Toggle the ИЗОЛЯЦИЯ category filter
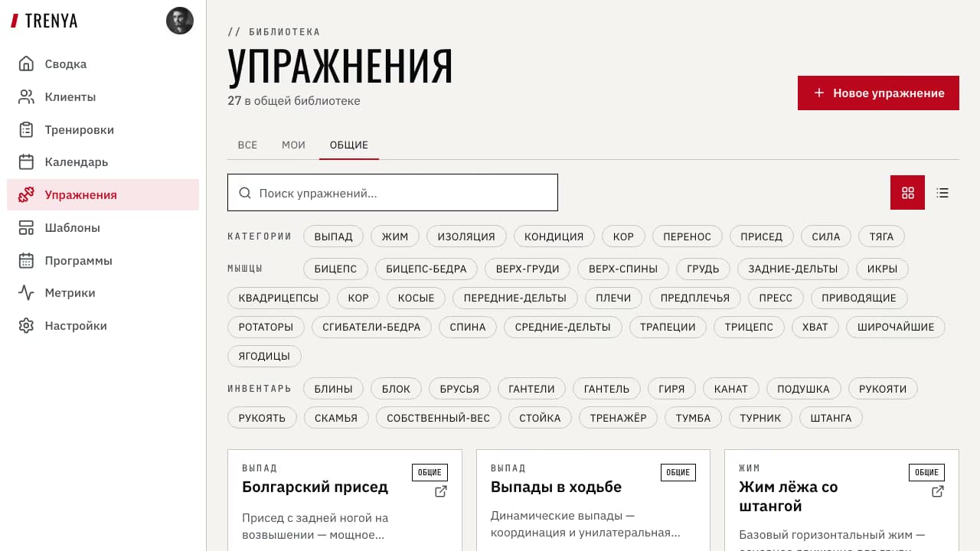Image resolution: width=980 pixels, height=551 pixels. coord(466,236)
